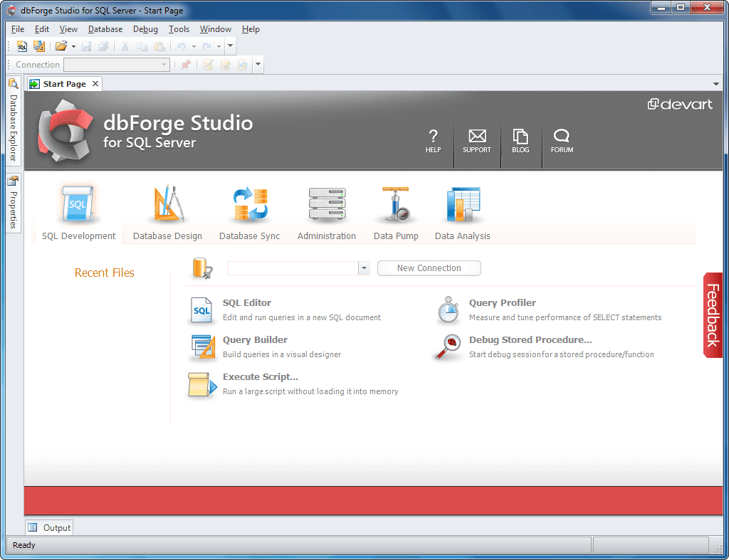The width and height of the screenshot is (729, 560).
Task: Click the Redo arrow icon
Action: (206, 46)
